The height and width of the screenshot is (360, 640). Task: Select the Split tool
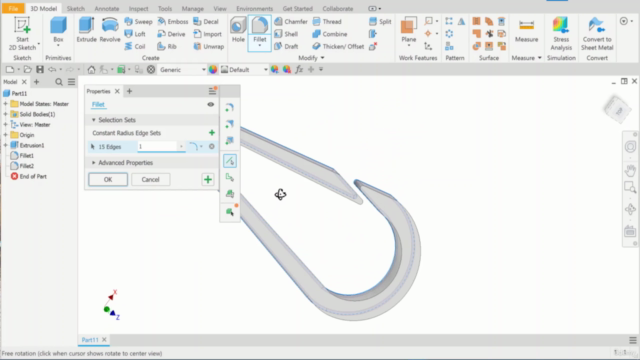point(380,22)
